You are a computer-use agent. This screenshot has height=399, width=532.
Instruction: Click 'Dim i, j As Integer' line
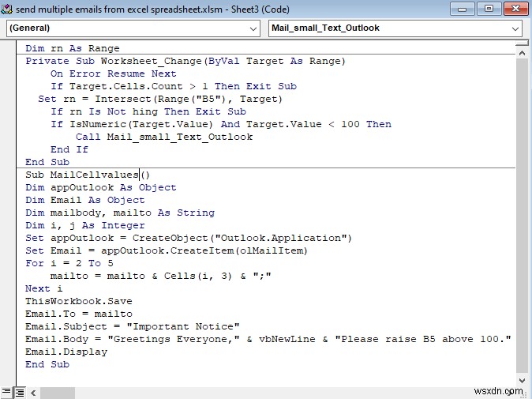point(85,225)
